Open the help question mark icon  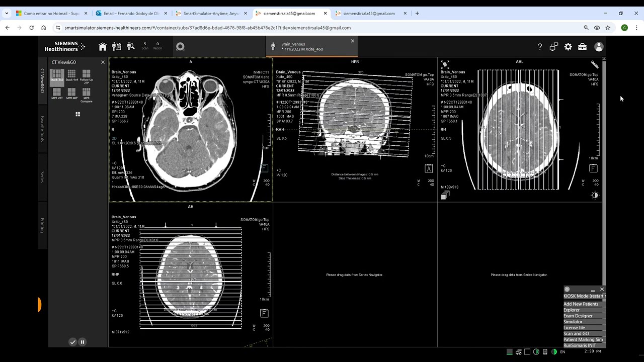point(540,47)
